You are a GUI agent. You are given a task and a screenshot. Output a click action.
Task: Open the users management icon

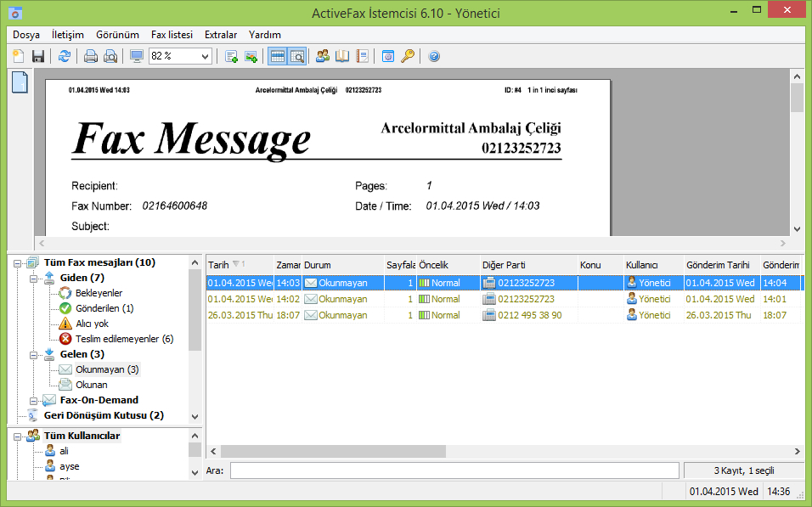coord(323,56)
